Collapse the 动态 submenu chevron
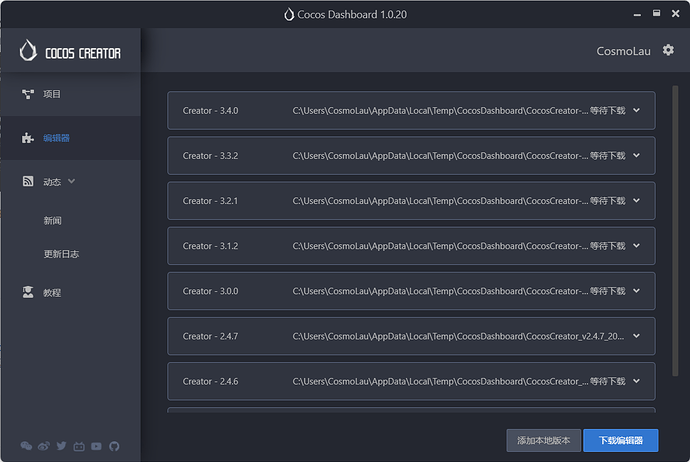This screenshot has width=690, height=462. click(x=71, y=181)
